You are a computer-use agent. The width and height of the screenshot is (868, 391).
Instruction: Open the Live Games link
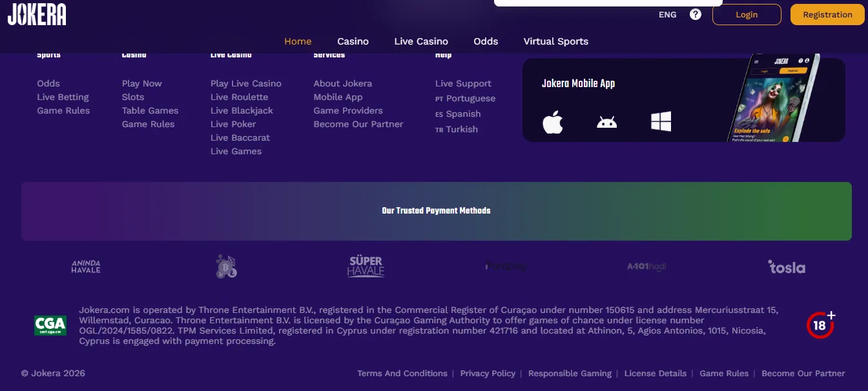[236, 151]
